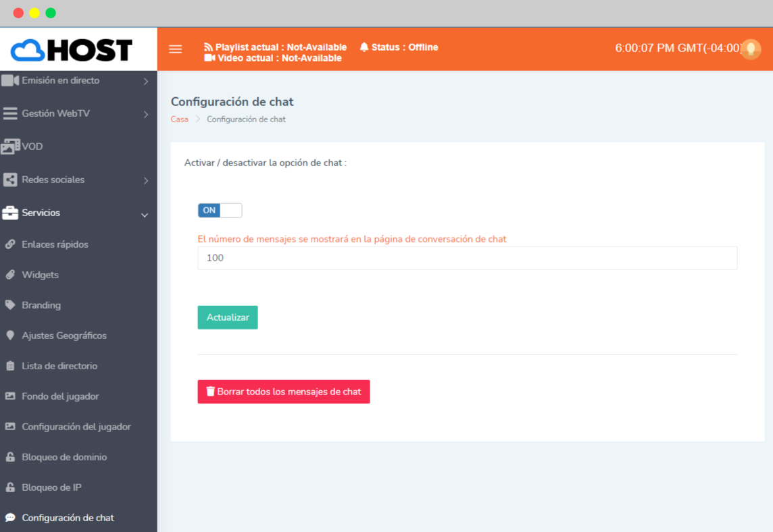773x532 pixels.
Task: Click Borrar todos los mensajes de chat
Action: 284,392
